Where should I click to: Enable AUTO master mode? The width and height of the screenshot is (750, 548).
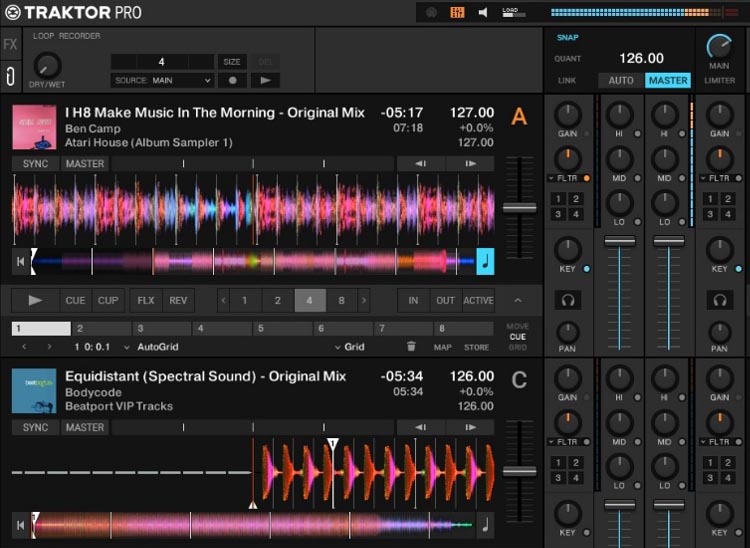620,80
